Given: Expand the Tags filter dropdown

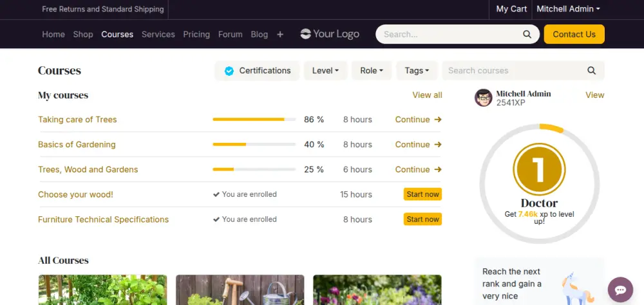Looking at the screenshot, I should (x=417, y=71).
